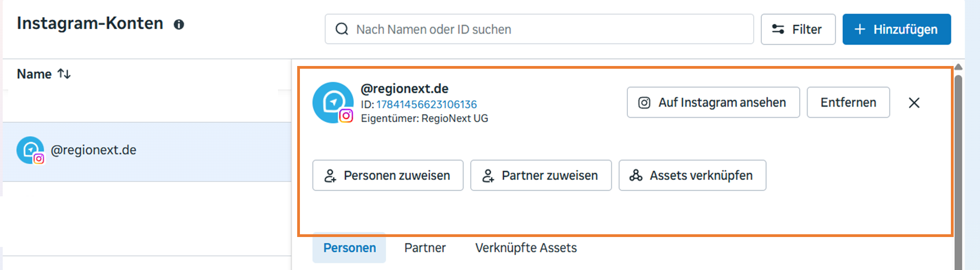Close the account details panel with X

[914, 103]
